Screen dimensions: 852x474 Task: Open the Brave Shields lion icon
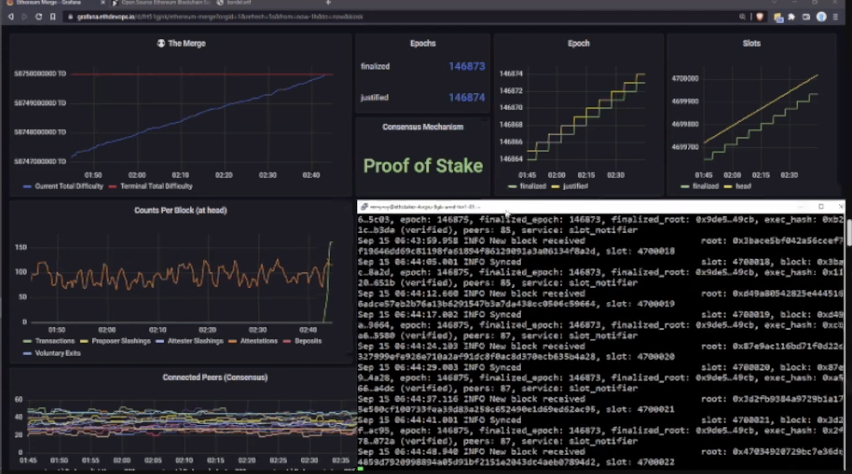[760, 17]
